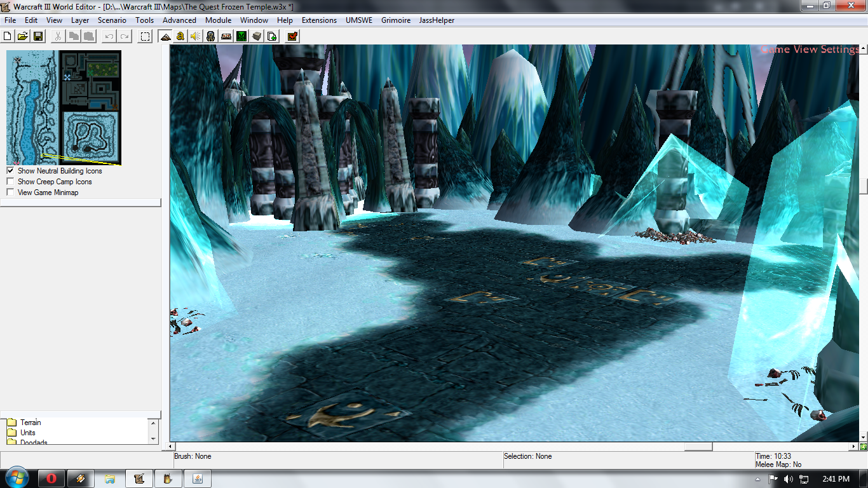The width and height of the screenshot is (868, 488).
Task: Open the Tools menu
Action: point(145,20)
